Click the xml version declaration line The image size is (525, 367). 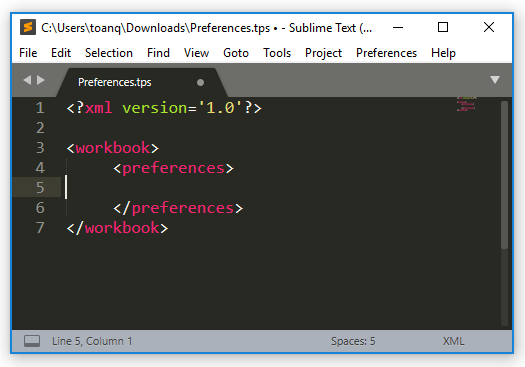(164, 108)
